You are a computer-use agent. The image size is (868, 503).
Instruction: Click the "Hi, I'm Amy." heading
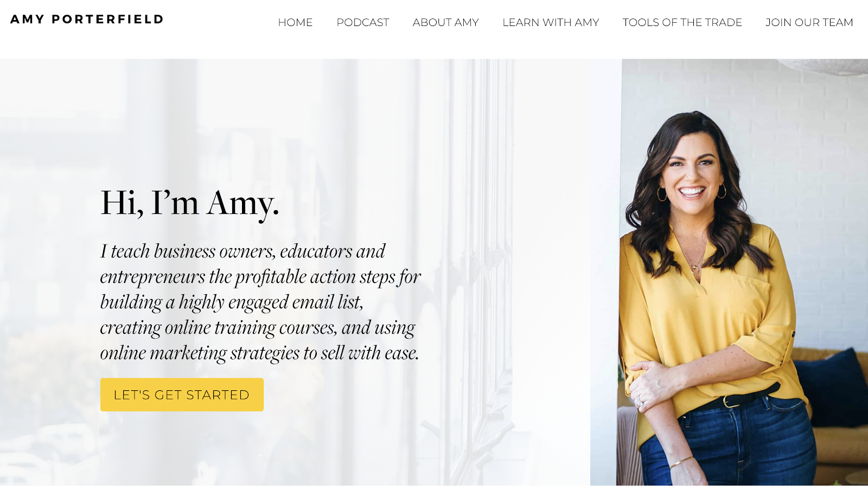tap(189, 203)
